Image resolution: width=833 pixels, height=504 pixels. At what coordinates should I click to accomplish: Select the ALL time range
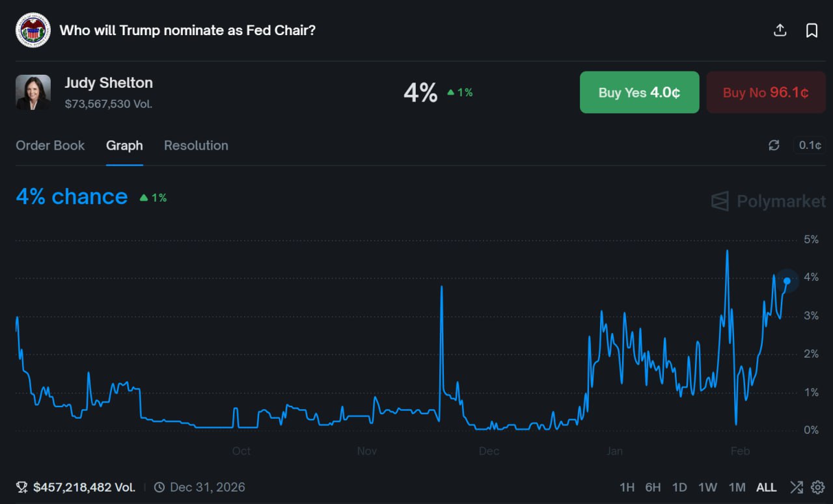pyautogui.click(x=766, y=487)
